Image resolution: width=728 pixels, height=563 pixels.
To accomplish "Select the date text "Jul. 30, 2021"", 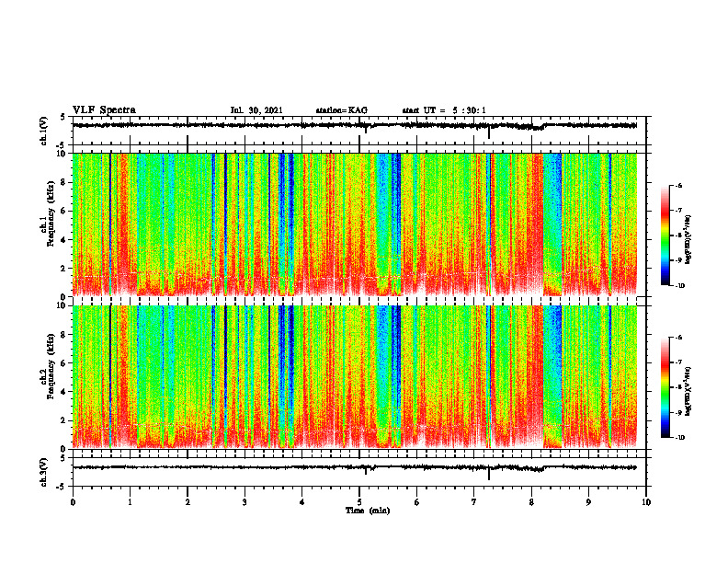I will (256, 110).
